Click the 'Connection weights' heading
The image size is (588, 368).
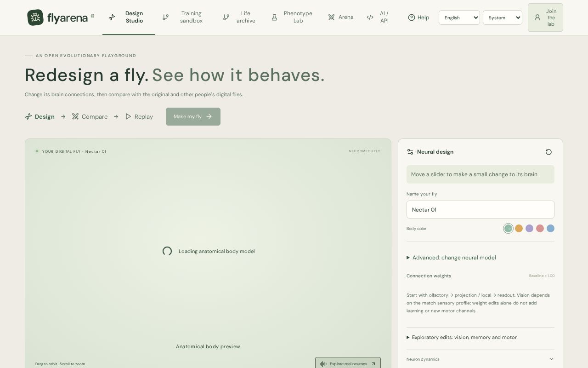coord(429,276)
